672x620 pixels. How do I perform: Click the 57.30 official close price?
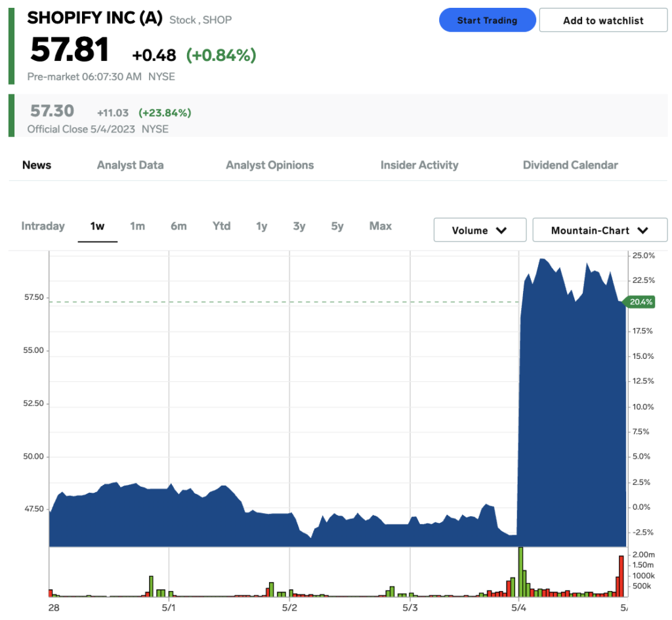click(x=52, y=111)
